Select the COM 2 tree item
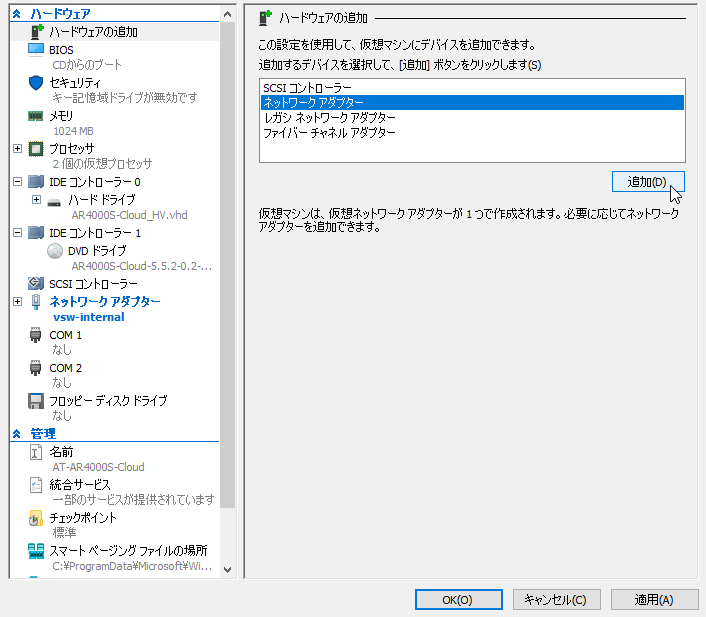This screenshot has height=617, width=706. coord(65,368)
